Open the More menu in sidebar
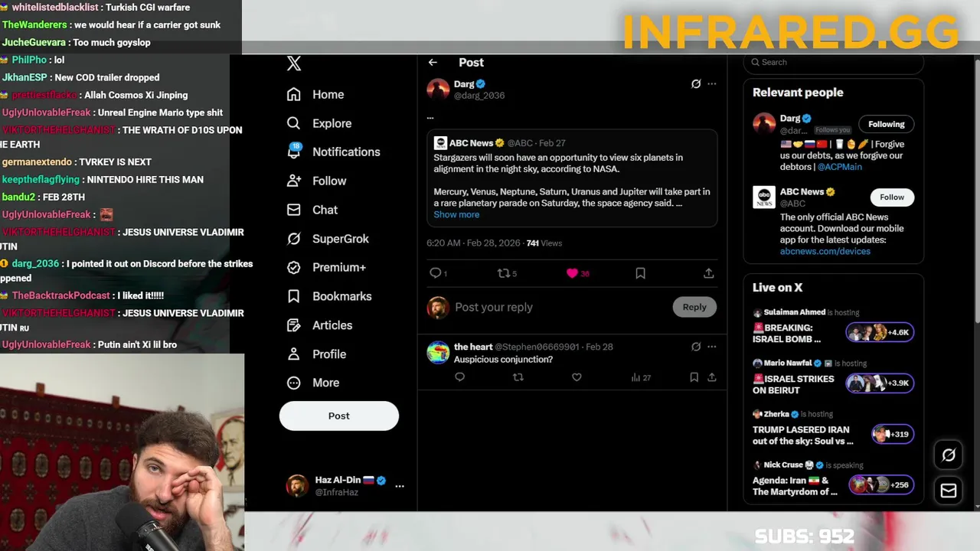Screen dimensions: 980x551 pyautogui.click(x=313, y=383)
